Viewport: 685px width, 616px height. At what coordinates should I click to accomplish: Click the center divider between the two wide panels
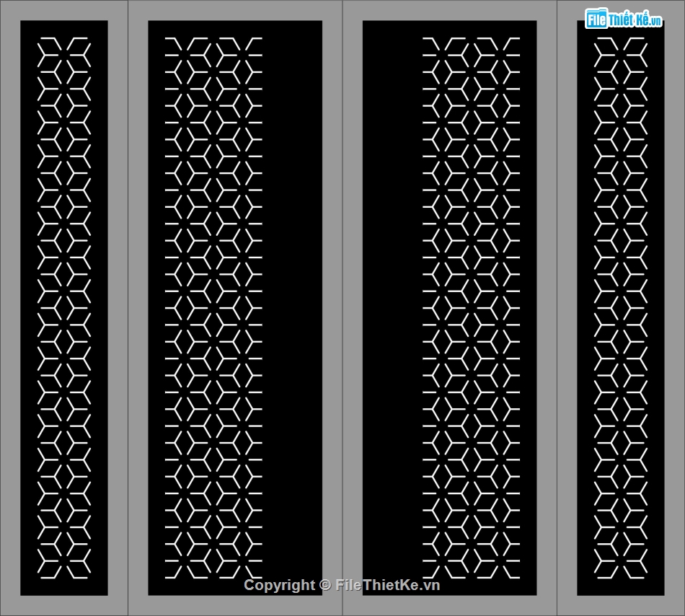pos(342,308)
